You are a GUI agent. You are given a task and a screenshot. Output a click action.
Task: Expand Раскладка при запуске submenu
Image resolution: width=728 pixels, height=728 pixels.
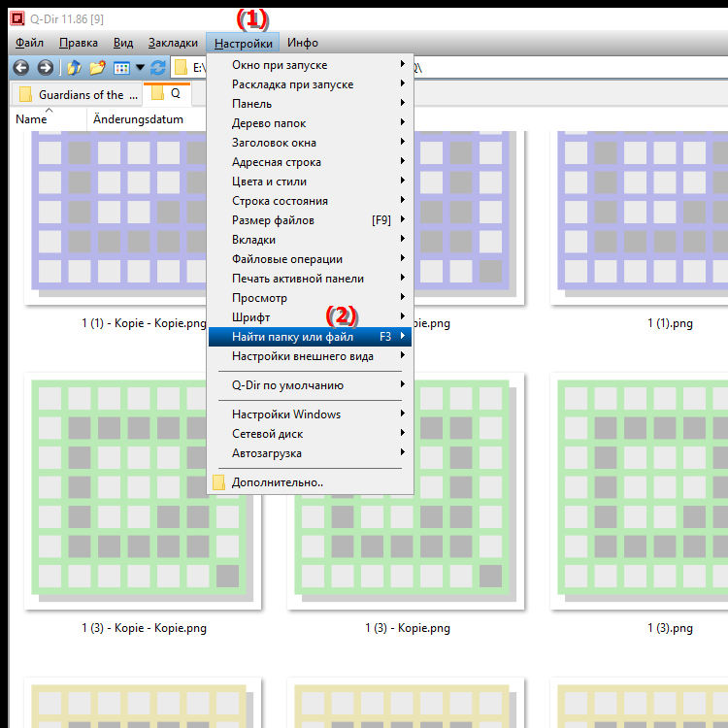tap(310, 84)
